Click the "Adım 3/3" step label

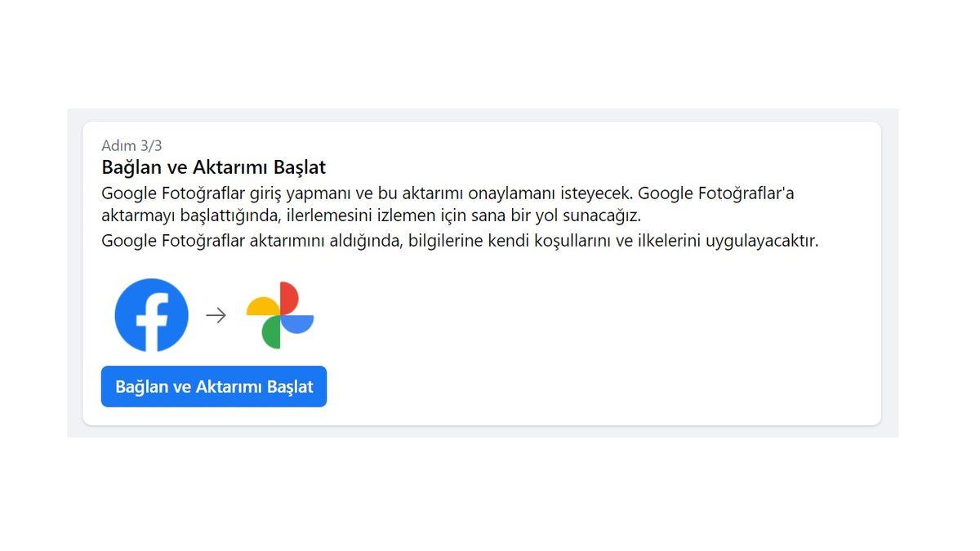[x=131, y=145]
